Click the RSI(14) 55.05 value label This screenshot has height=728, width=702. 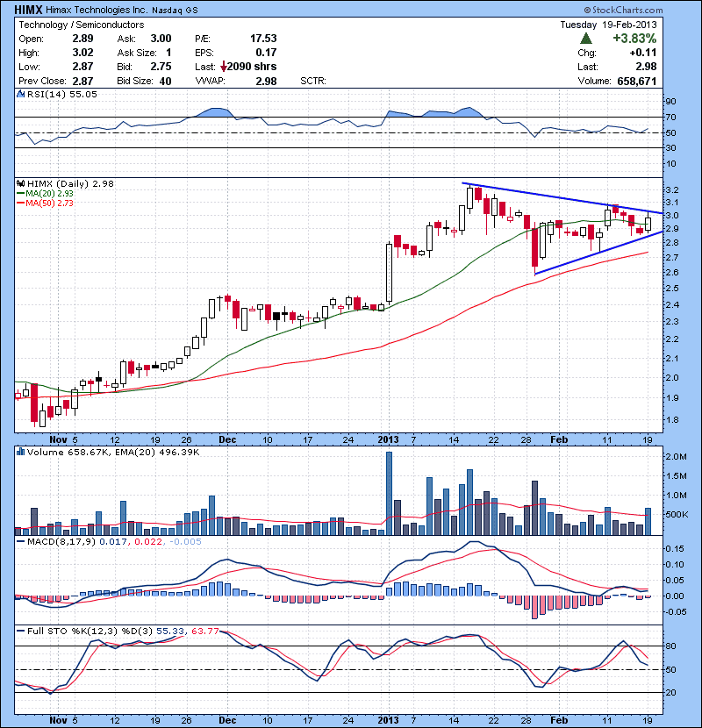click(x=62, y=94)
